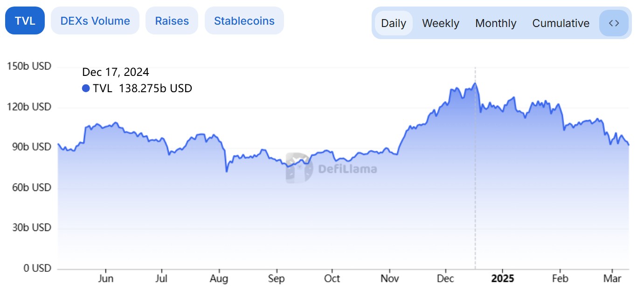This screenshot has height=291, width=644.
Task: Show the Stablecoins chart
Action: point(244,21)
